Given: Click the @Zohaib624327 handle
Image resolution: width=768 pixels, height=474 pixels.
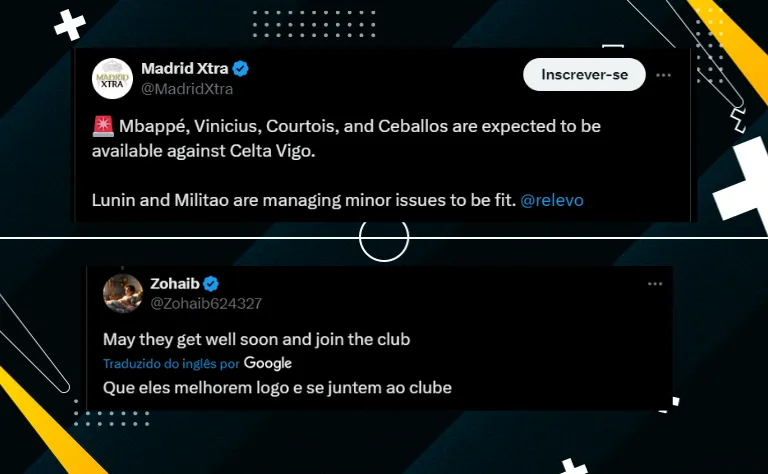Looking at the screenshot, I should pyautogui.click(x=206, y=304).
